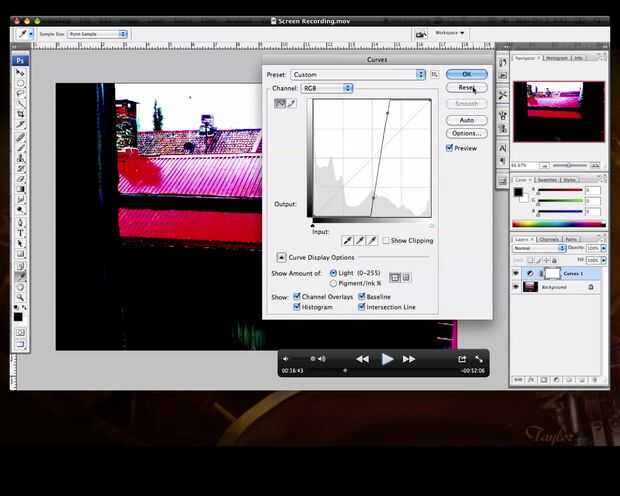Click the Options... button in Curves
Screen dimensions: 620x496
(x=467, y=133)
